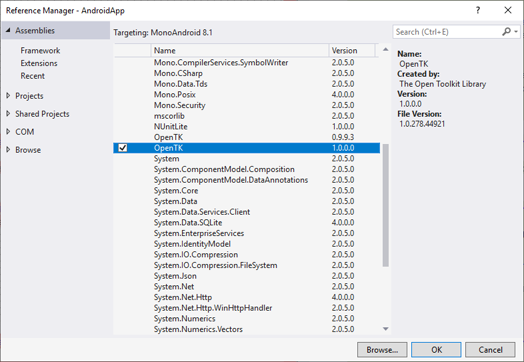Select System.ComponentModel.DataAnnotations
The width and height of the screenshot is (524, 362).
point(246,180)
